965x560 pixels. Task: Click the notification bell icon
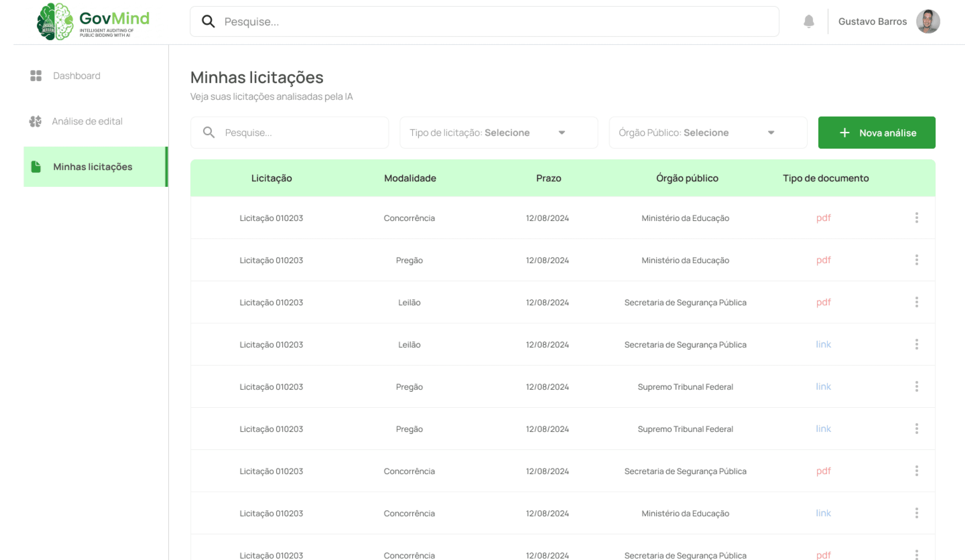click(808, 21)
